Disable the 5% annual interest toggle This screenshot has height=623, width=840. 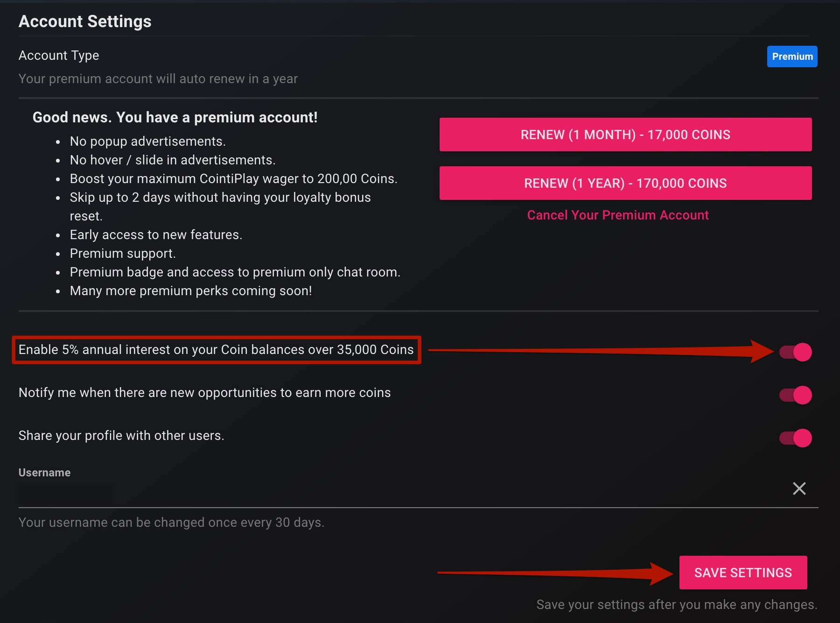pos(796,352)
